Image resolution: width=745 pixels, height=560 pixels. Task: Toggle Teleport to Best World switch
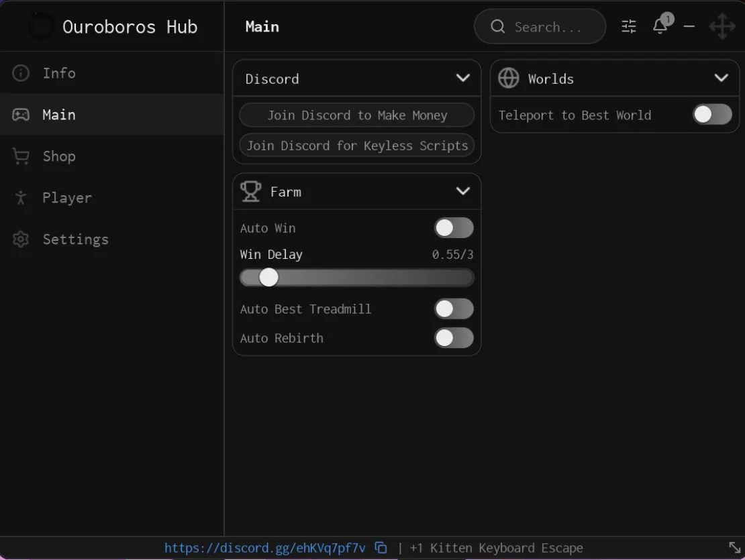pos(712,115)
